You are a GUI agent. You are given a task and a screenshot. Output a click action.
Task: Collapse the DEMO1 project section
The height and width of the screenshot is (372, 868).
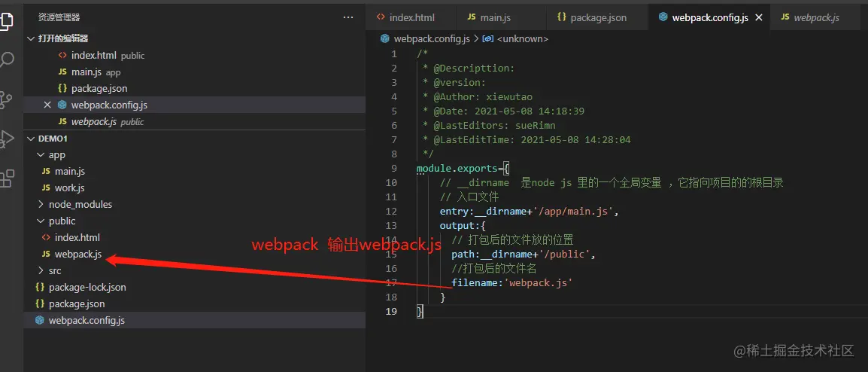point(53,138)
